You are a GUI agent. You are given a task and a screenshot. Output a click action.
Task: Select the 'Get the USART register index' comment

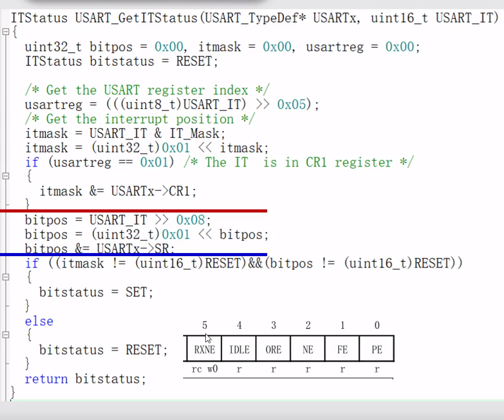148,90
